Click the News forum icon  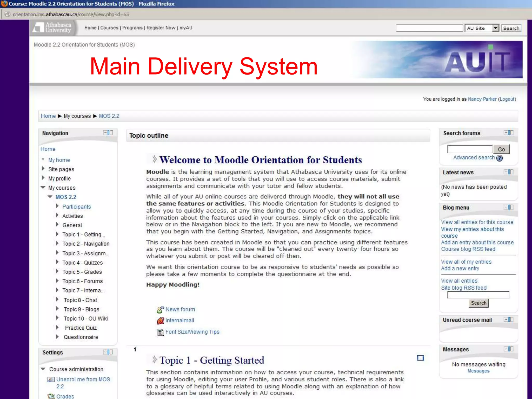[160, 310]
